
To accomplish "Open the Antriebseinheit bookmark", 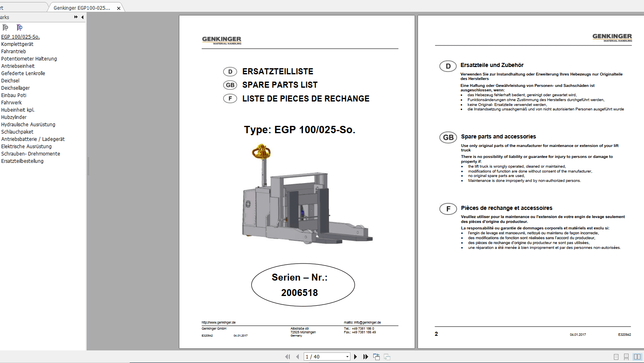I will (x=18, y=66).
